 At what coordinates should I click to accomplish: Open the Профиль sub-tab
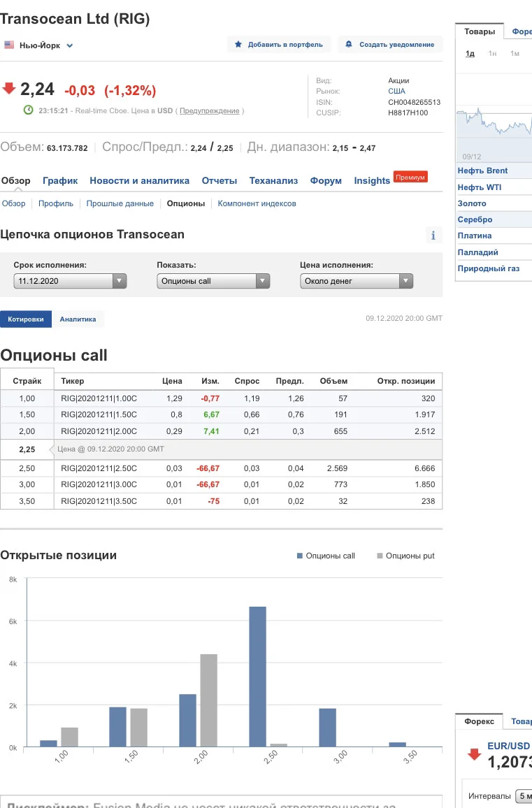coord(56,203)
